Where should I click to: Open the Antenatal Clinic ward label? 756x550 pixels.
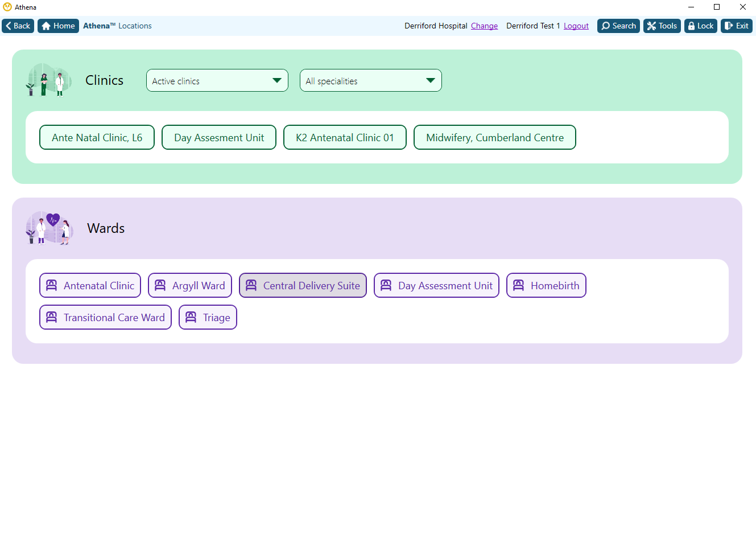(99, 285)
